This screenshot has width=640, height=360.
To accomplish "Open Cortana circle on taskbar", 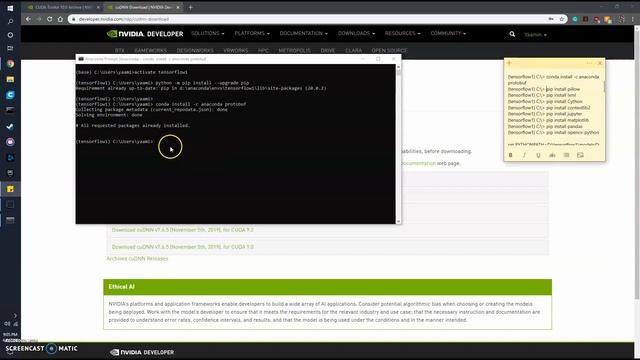I will pos(10,35).
